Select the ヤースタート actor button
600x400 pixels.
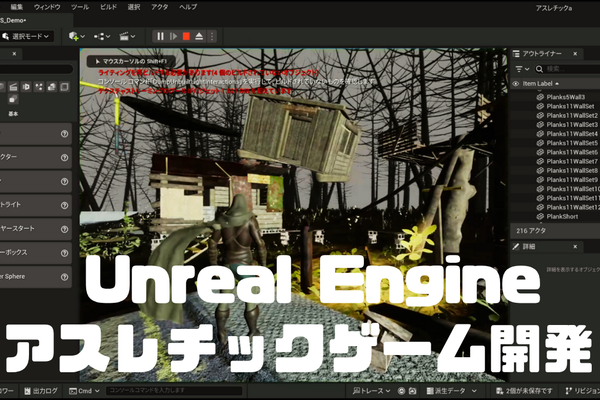pyautogui.click(x=36, y=229)
